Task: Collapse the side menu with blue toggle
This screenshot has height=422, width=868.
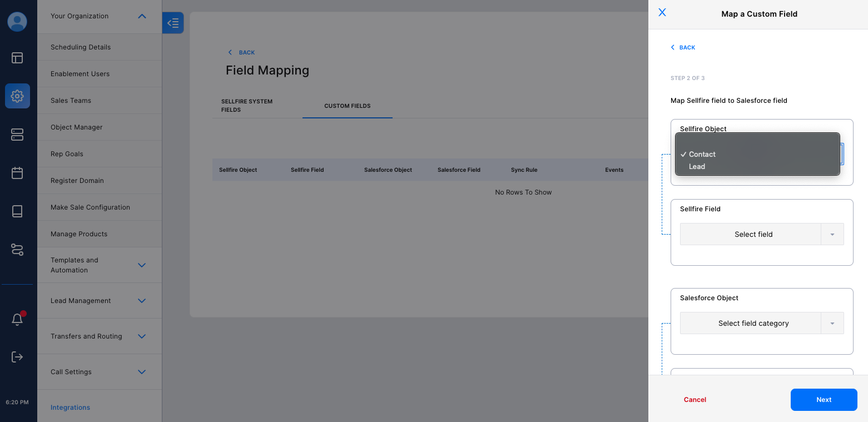Action: tap(173, 23)
